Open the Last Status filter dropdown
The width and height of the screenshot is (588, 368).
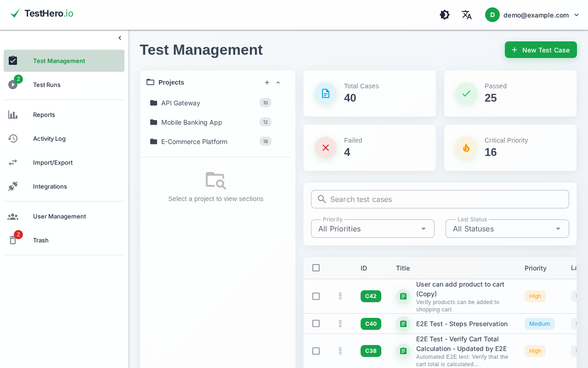(507, 229)
